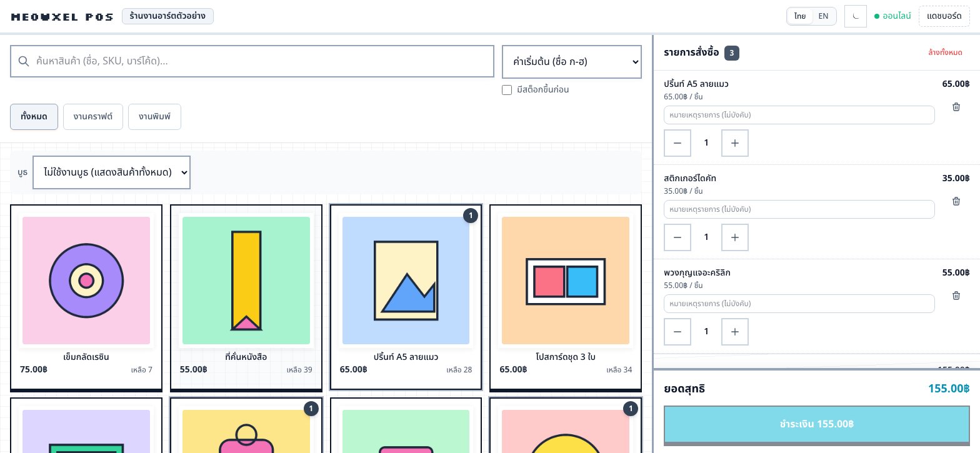Select the ปริ้นท์ A5 ลายแมว product card
Image resolution: width=980 pixels, height=453 pixels.
click(406, 297)
